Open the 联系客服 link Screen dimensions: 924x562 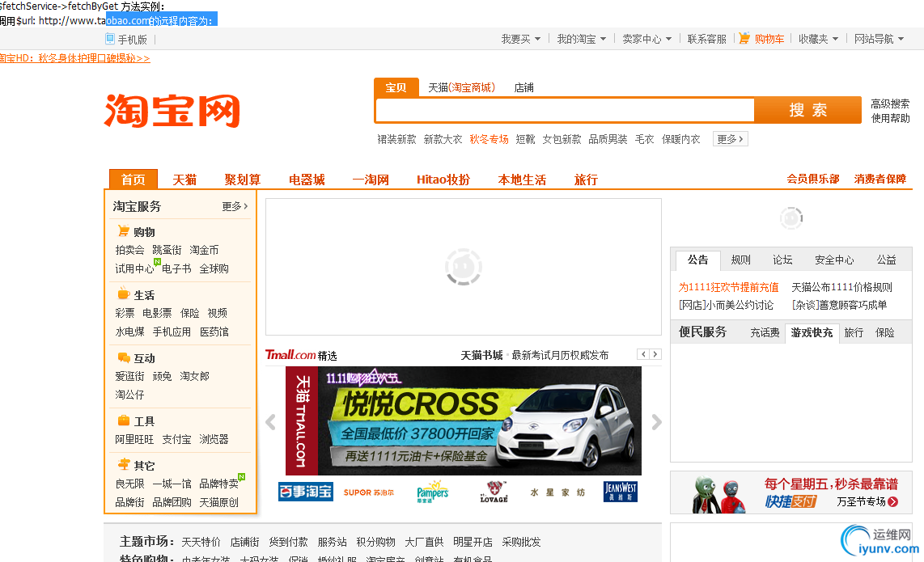[x=707, y=39]
